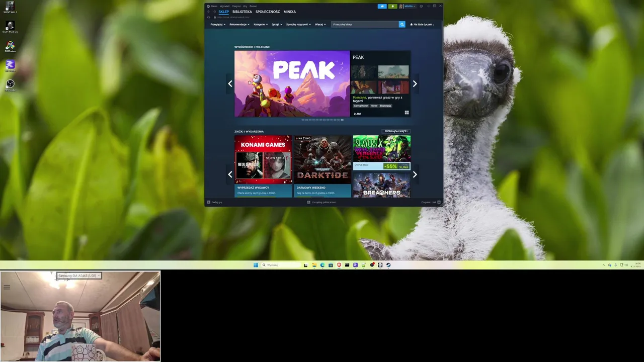Open the Death Must Die desktop shortcut
The image size is (644, 362).
[x=10, y=27]
